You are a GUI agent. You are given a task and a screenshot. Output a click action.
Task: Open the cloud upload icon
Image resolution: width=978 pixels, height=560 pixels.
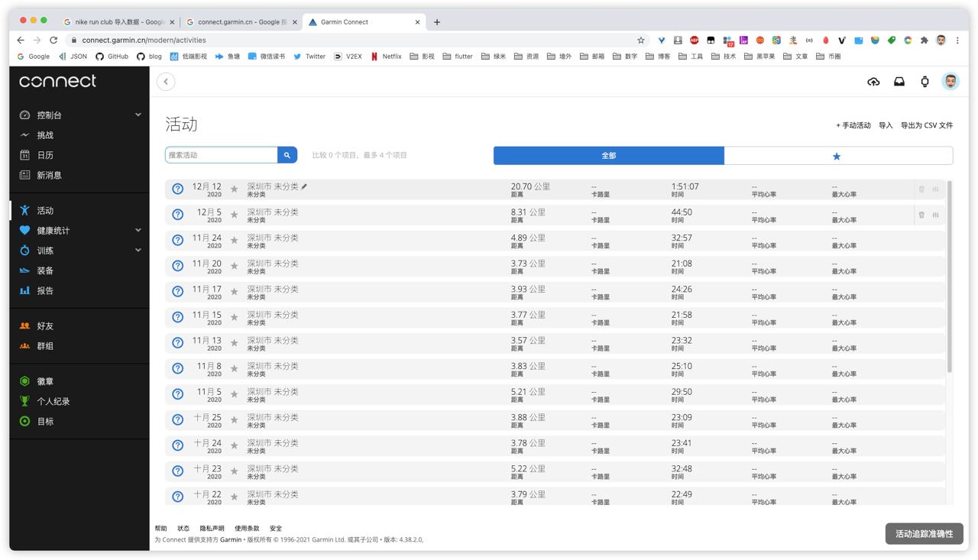point(873,82)
